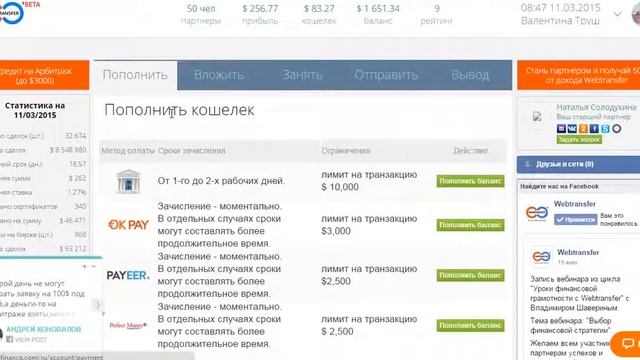The image size is (640, 360).
Task: Click the $ 8 548 980 deals sum value
Action: 68,150
